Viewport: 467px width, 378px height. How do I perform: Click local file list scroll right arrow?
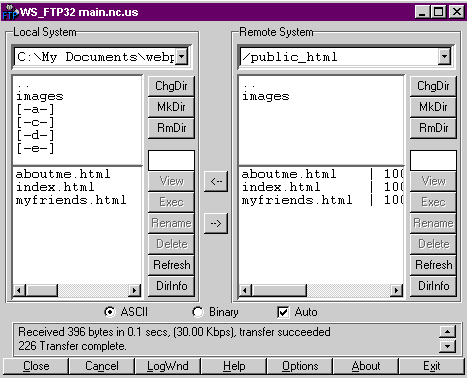click(x=134, y=290)
